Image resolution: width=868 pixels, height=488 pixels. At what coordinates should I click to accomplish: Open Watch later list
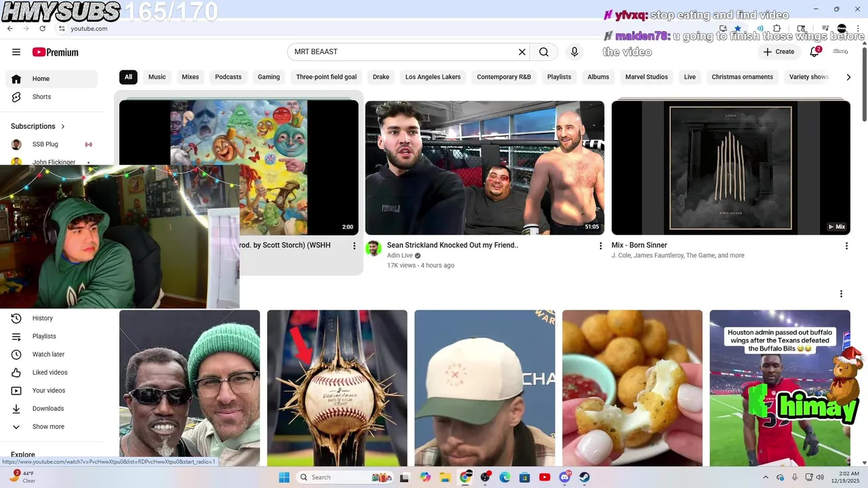pyautogui.click(x=52, y=354)
